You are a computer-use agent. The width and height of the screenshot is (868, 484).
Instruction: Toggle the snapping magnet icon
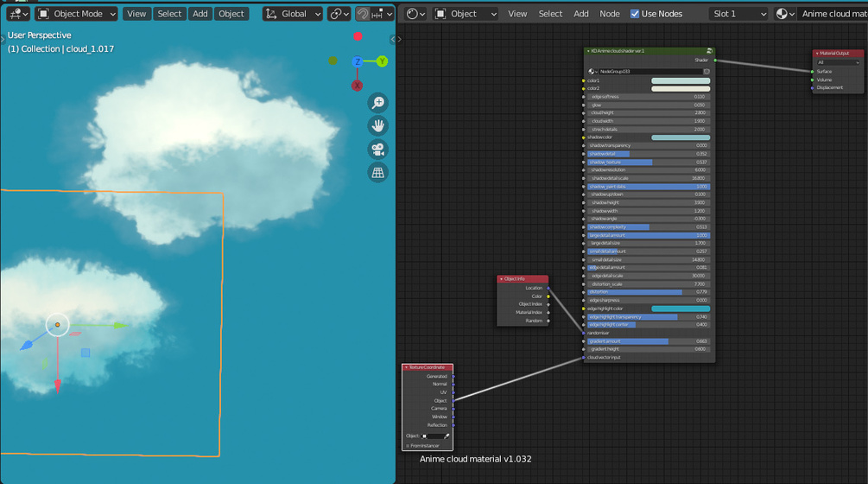pyautogui.click(x=363, y=14)
